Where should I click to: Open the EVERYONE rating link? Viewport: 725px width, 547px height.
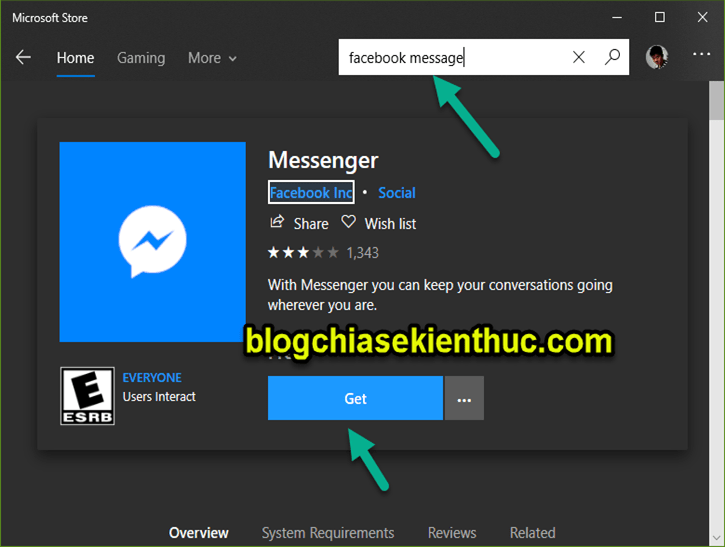pos(152,378)
